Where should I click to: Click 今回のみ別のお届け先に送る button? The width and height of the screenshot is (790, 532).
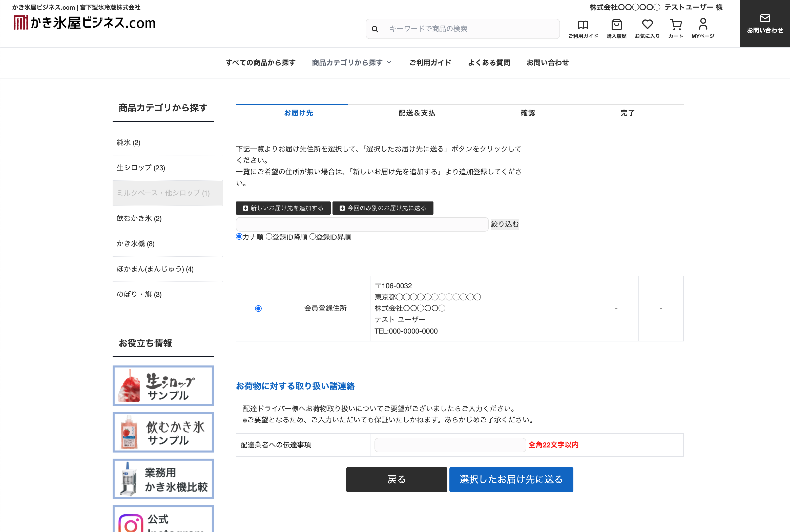click(383, 208)
